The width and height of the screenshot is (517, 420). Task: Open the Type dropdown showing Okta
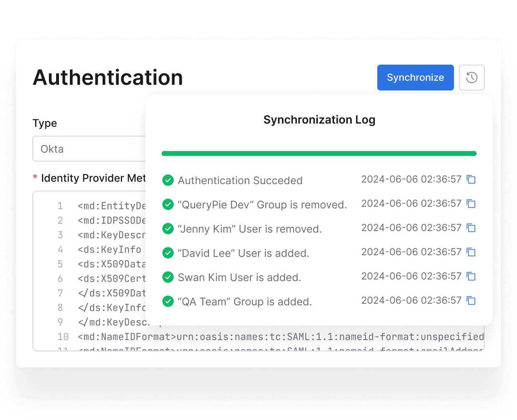click(89, 149)
